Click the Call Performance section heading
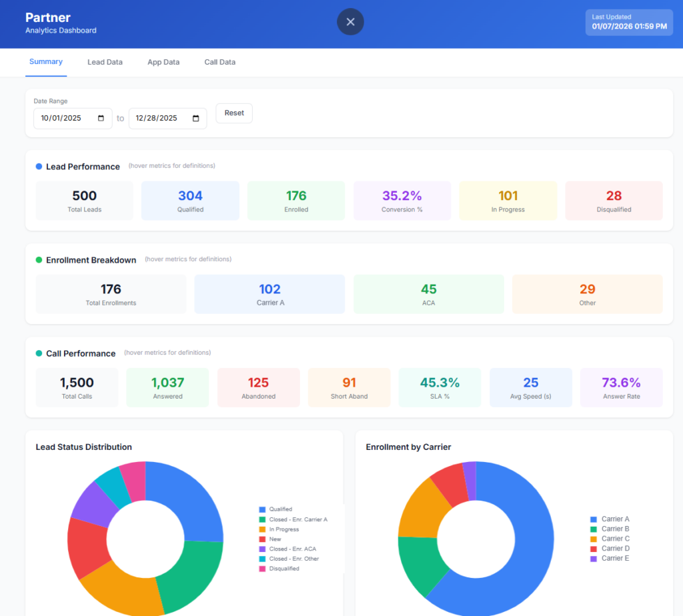The height and width of the screenshot is (616, 683). pos(81,353)
